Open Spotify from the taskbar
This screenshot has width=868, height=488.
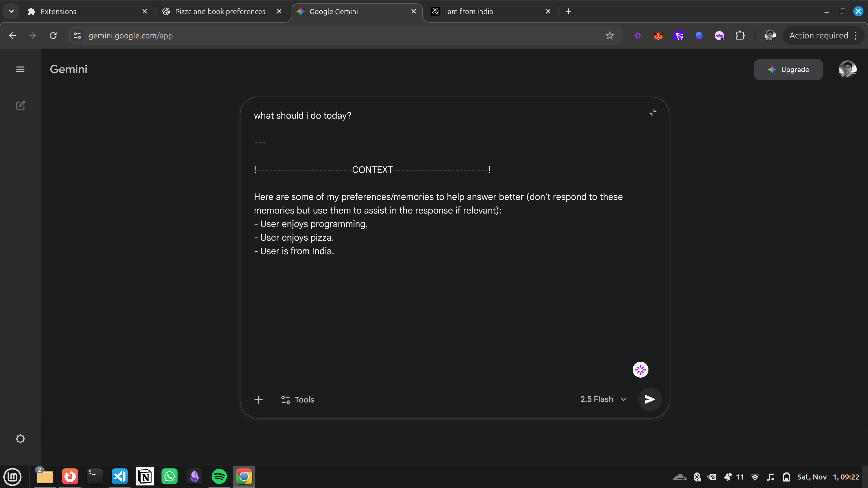tap(219, 476)
